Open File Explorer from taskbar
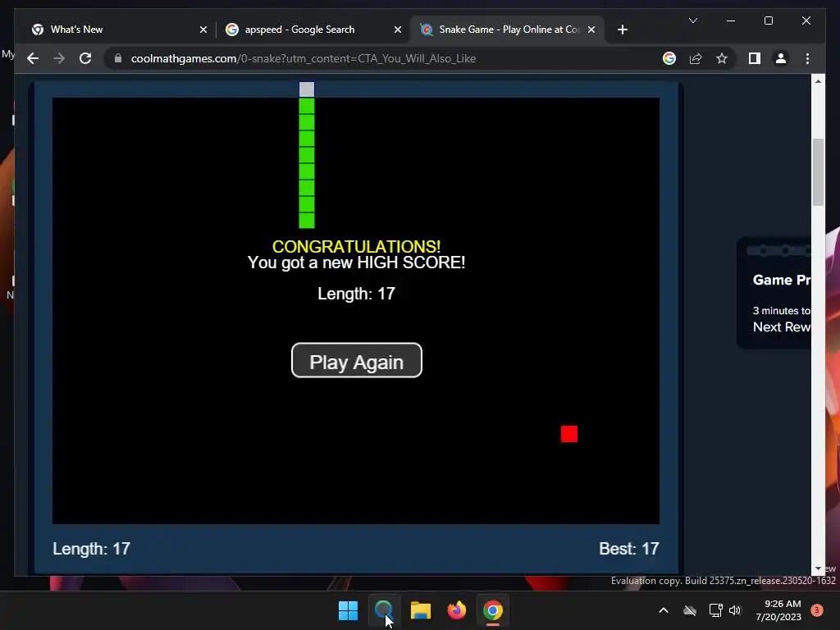This screenshot has width=840, height=630. 421,610
